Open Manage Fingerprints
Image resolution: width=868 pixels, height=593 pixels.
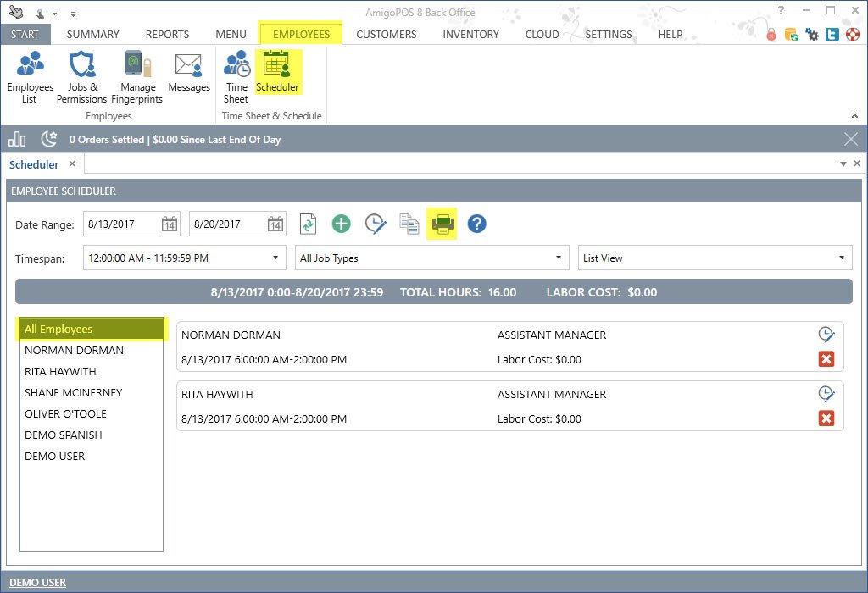[x=136, y=76]
